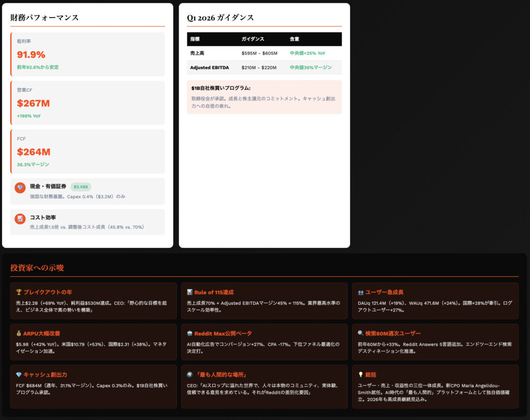Click the lightbulb icon next to 総括
This screenshot has width=530, height=420.
click(x=360, y=374)
